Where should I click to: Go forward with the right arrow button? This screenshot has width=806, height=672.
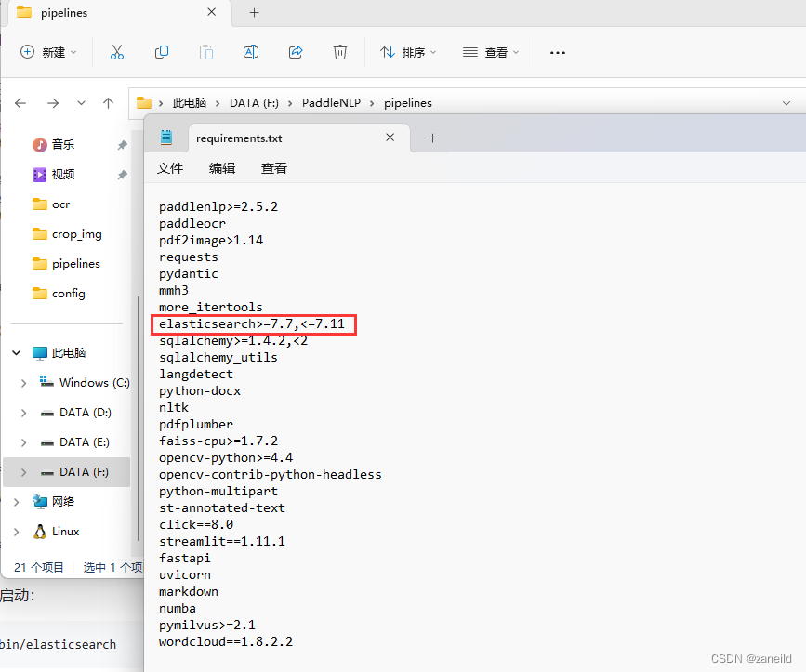point(53,103)
